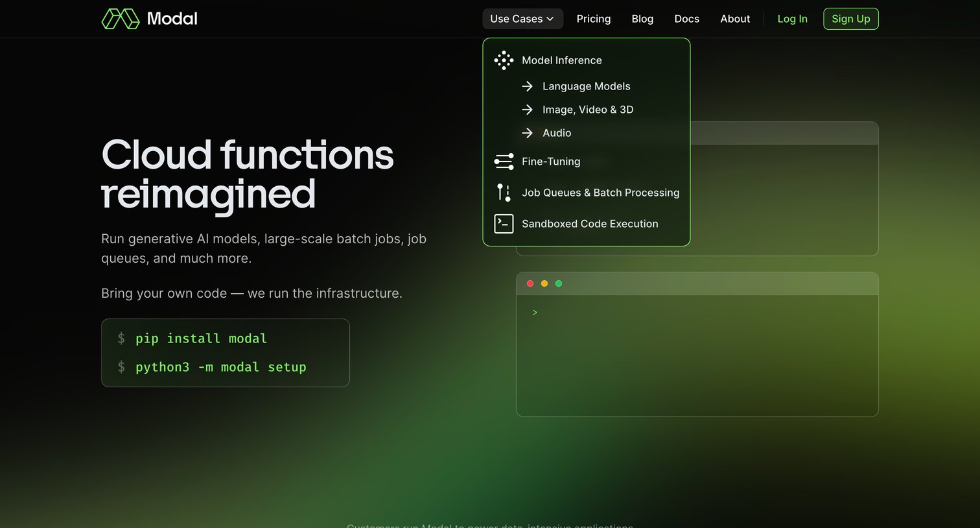Select Model Inference from the menu

tap(562, 60)
